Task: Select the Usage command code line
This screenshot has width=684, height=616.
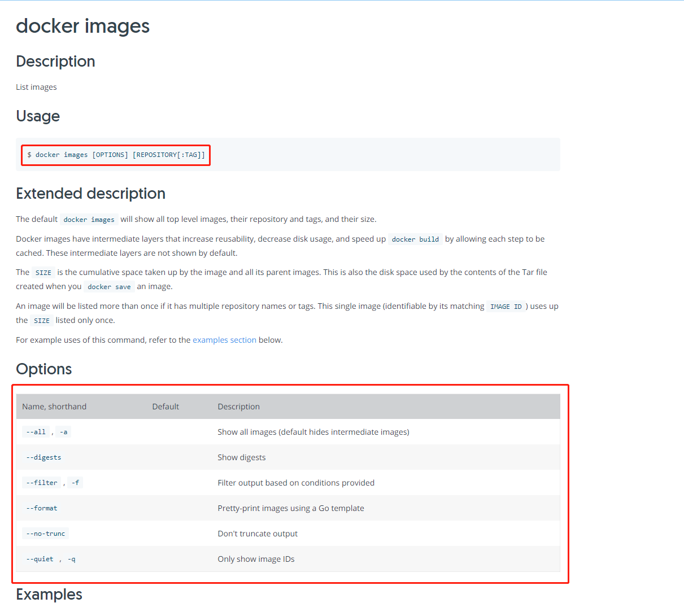Action: click(x=116, y=155)
